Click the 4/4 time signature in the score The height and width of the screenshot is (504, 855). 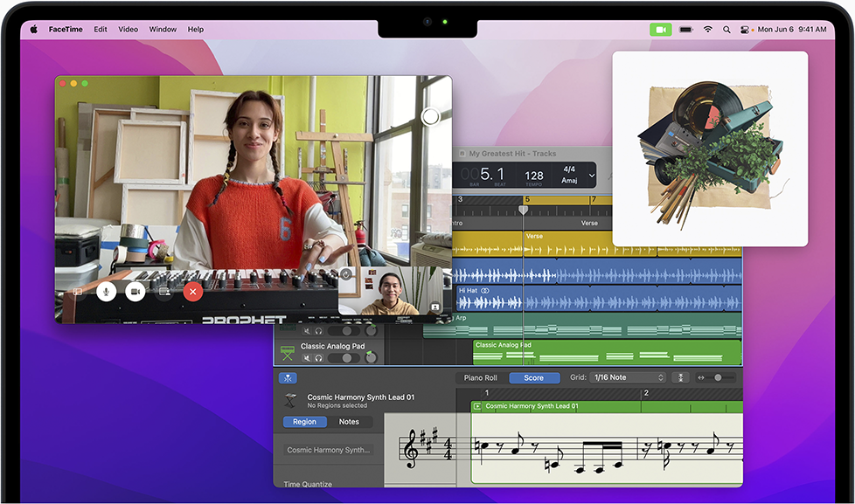(448, 449)
